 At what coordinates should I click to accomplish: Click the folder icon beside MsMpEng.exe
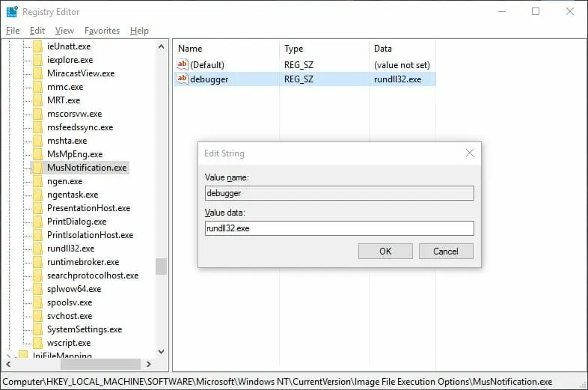pyautogui.click(x=37, y=154)
